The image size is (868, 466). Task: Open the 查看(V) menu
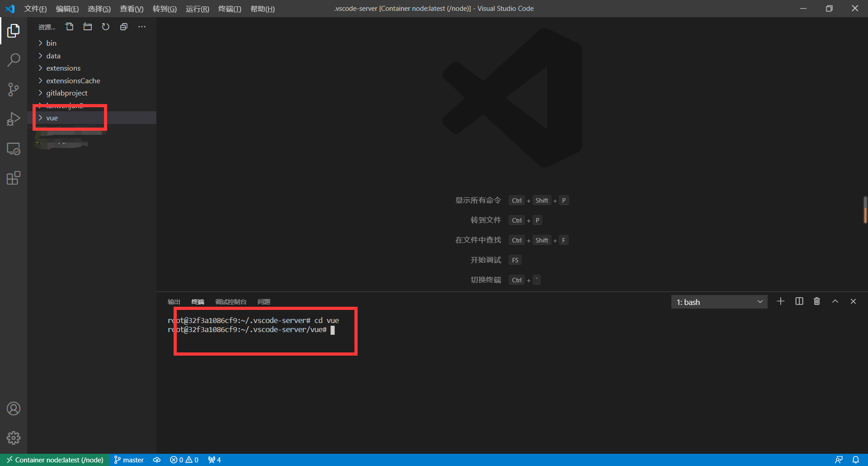[x=132, y=9]
